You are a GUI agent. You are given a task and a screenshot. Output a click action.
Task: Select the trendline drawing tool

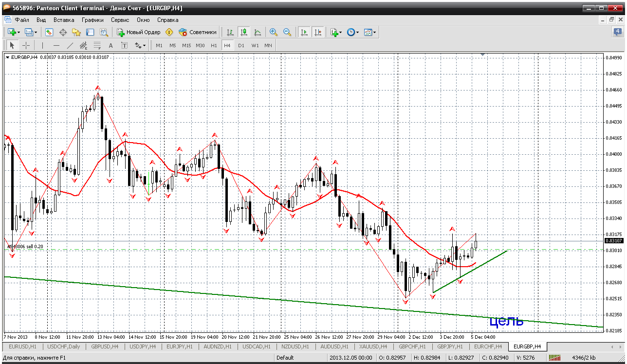70,45
